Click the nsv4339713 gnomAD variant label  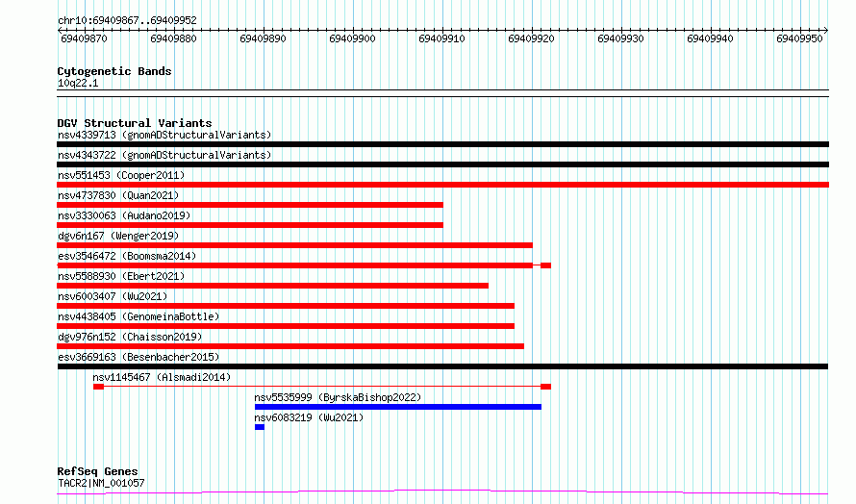point(164,135)
